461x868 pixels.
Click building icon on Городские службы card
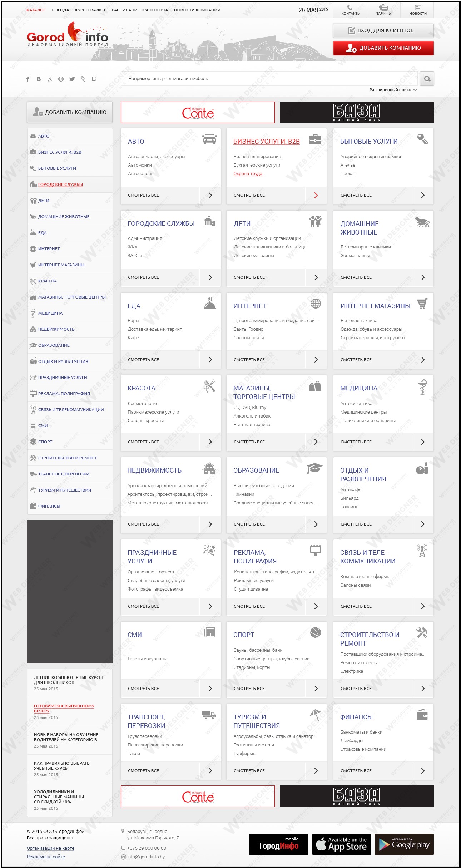[209, 221]
